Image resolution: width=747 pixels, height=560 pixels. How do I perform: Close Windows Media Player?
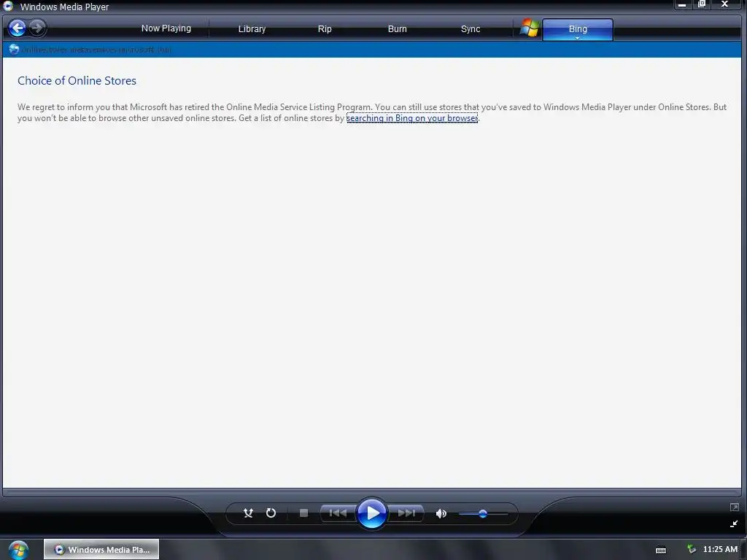726,4
